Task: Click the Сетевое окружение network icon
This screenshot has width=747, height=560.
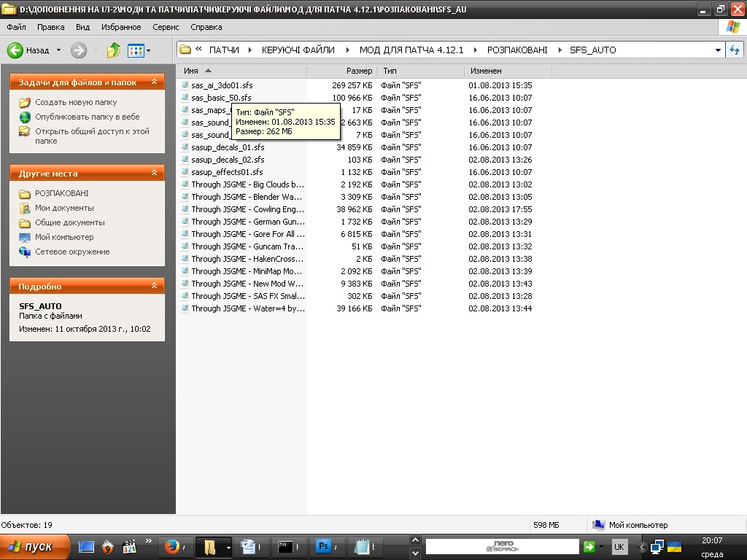Action: [x=25, y=252]
